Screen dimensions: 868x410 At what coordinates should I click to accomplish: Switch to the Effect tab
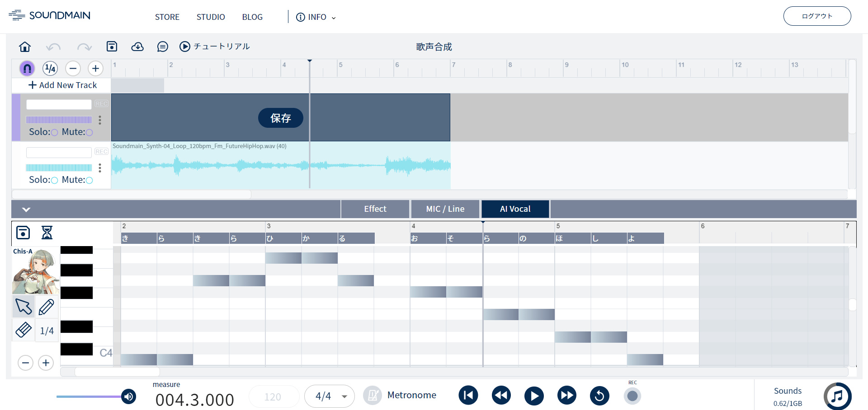pyautogui.click(x=375, y=209)
